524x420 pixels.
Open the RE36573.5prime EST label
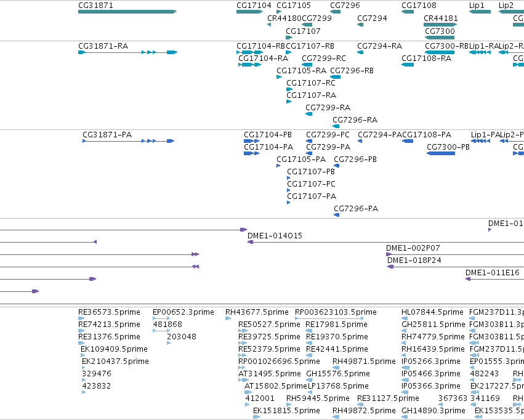109,312
